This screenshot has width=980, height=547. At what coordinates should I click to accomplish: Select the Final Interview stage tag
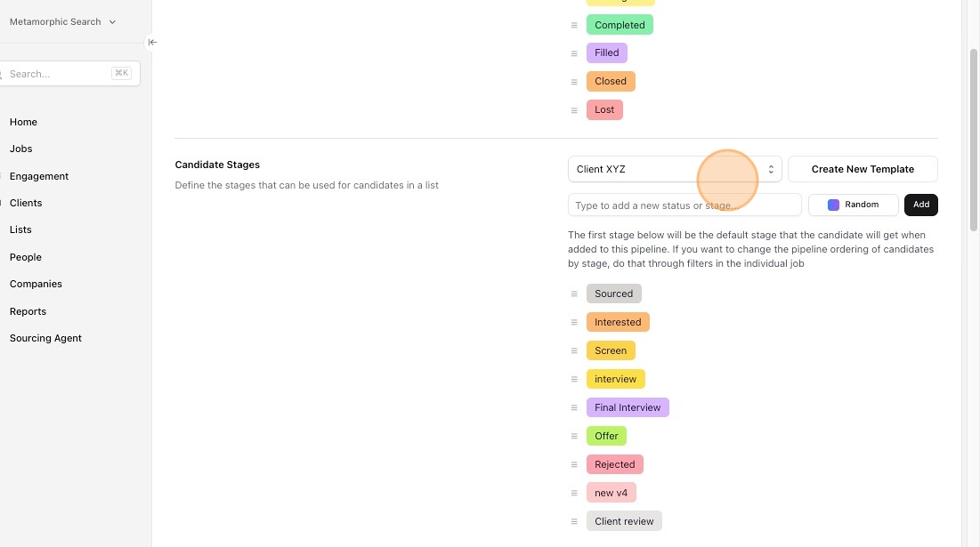(628, 407)
